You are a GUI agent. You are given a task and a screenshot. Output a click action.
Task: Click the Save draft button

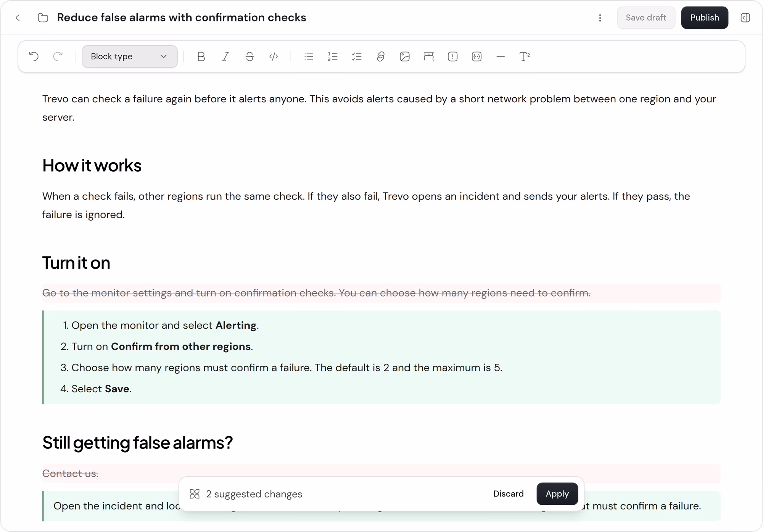[646, 18]
